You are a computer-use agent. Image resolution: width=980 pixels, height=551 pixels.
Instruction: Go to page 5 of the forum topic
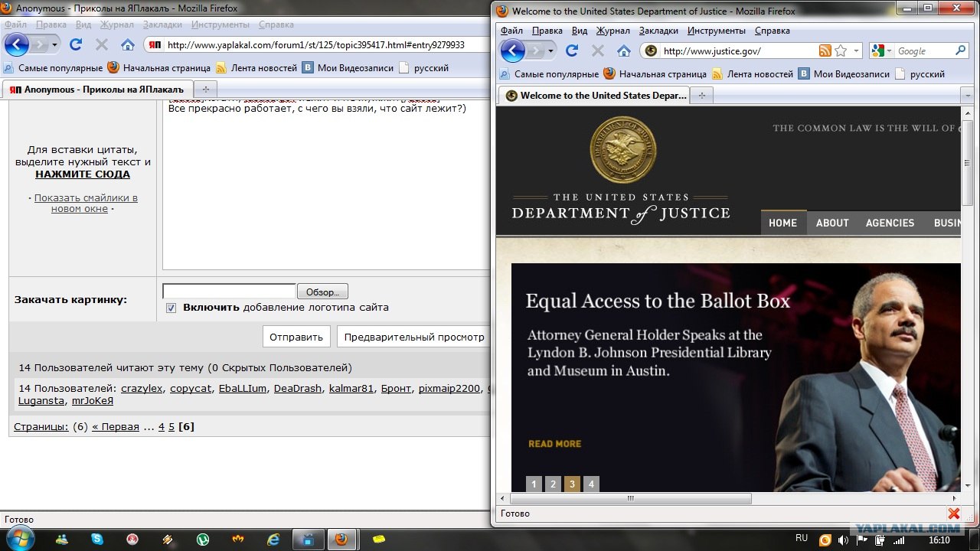pos(171,426)
